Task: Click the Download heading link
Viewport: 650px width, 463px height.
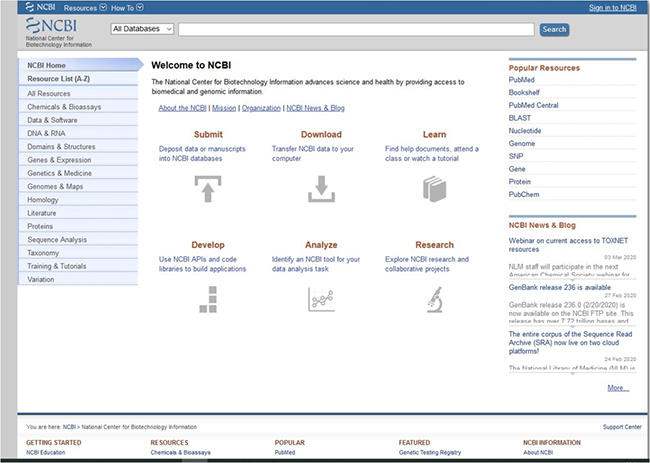Action: (321, 134)
